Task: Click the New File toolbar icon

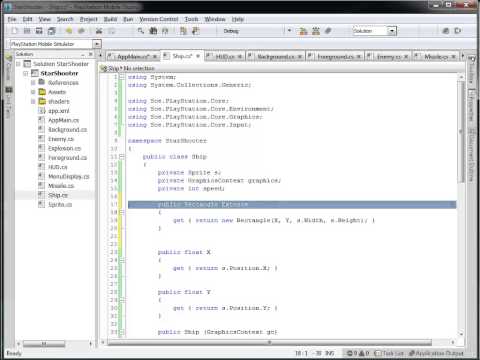Action: point(14,31)
